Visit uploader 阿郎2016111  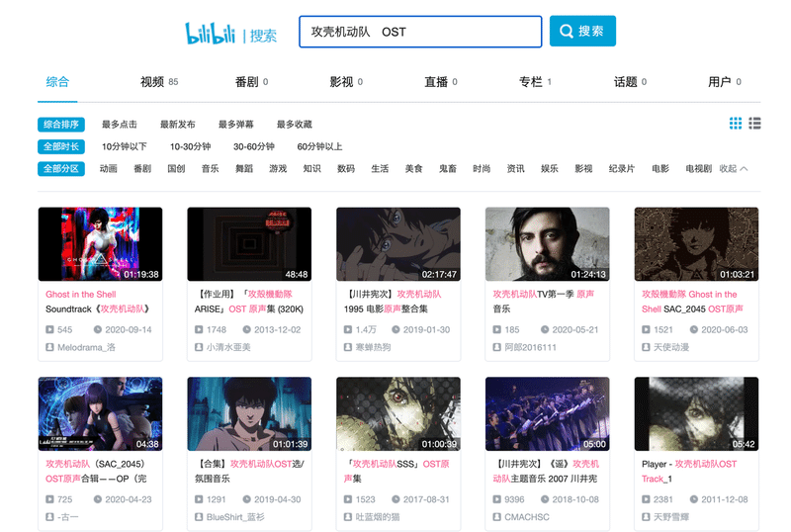pos(531,347)
